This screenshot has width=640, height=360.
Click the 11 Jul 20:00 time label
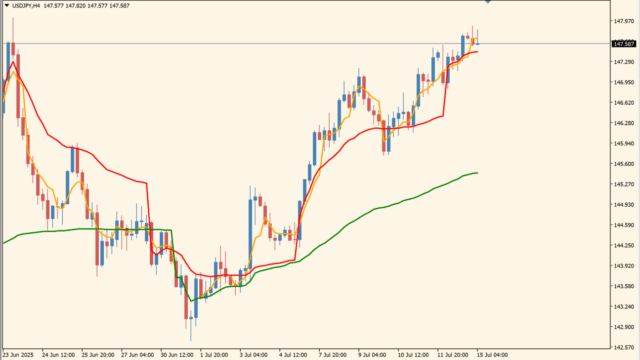(453, 355)
